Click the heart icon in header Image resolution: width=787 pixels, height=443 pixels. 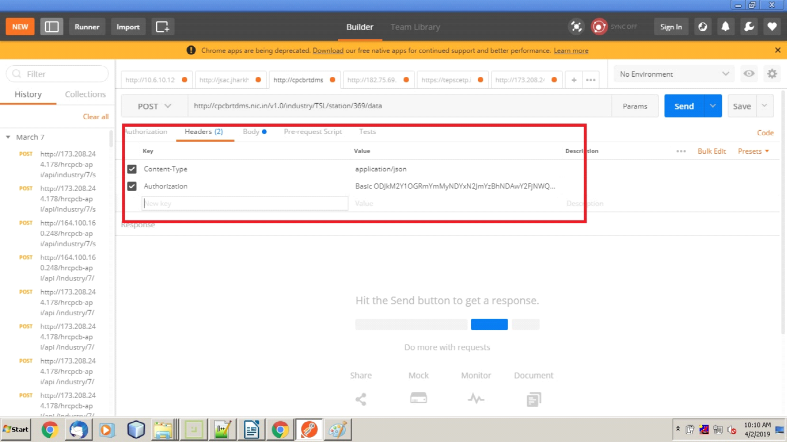[x=772, y=27]
